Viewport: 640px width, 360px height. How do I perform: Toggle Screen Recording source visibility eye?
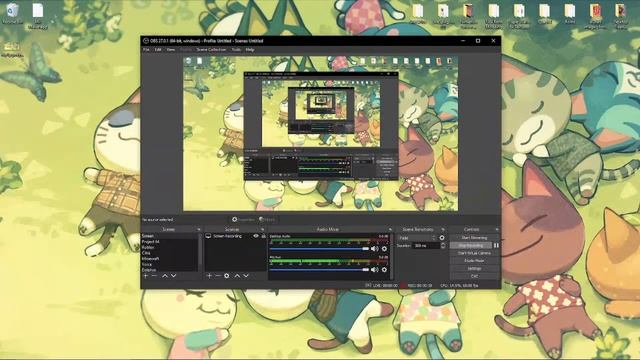tap(256, 236)
